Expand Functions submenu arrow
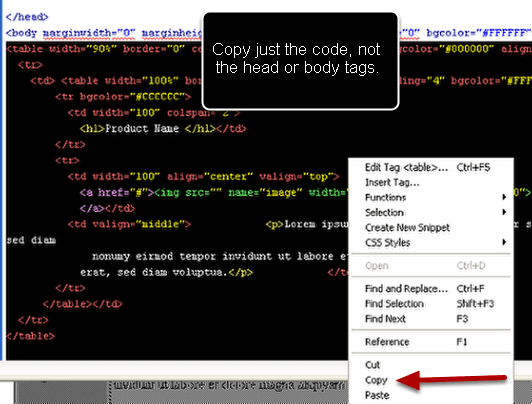 coord(504,197)
